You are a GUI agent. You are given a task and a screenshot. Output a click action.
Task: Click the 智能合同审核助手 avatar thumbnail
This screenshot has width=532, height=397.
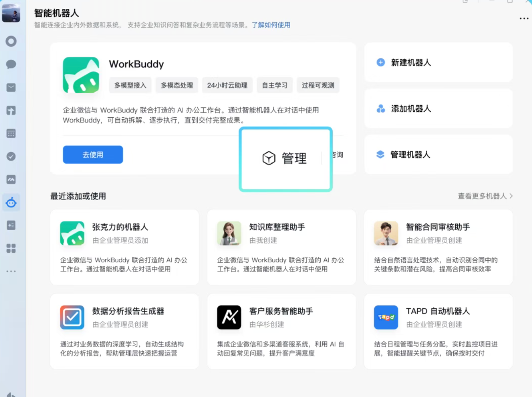[x=386, y=233]
